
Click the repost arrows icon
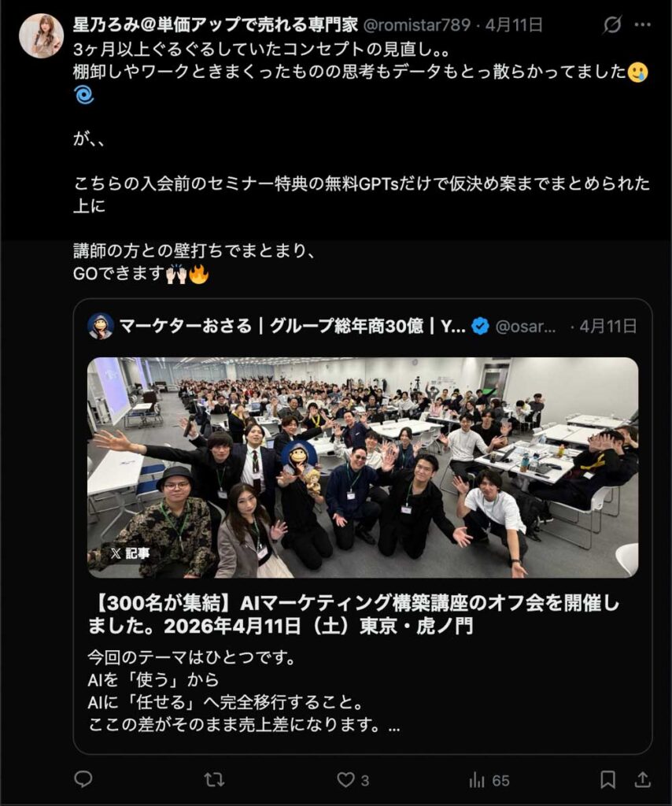click(214, 780)
